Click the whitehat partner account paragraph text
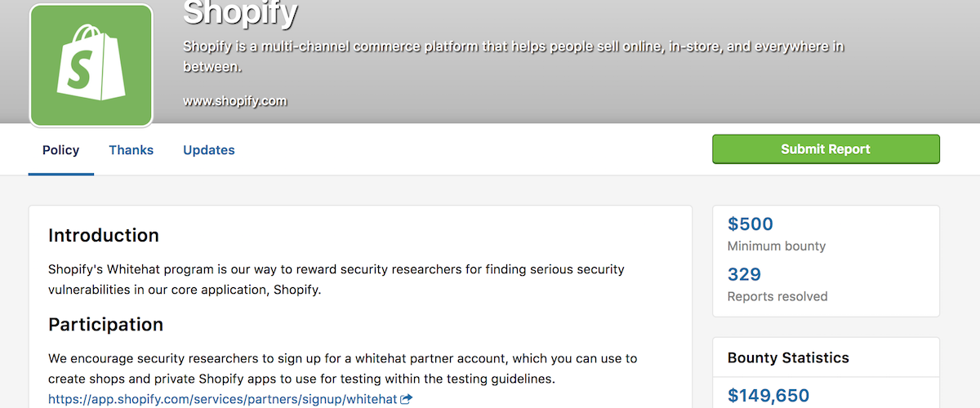The image size is (980, 408). tap(343, 369)
